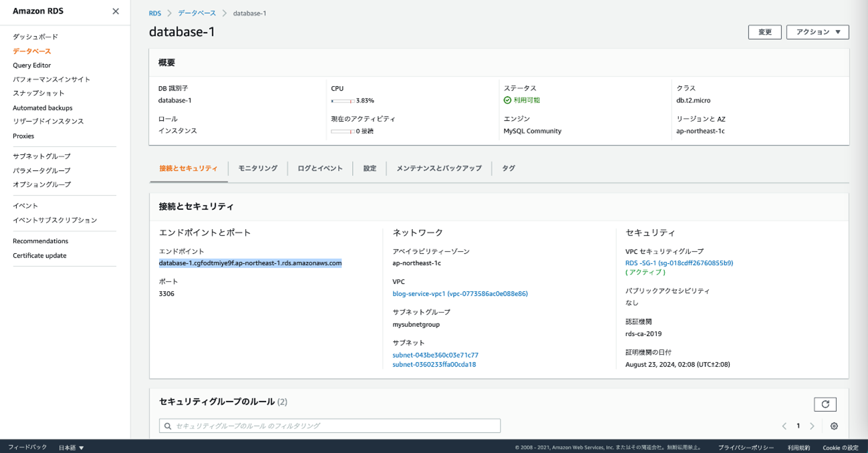Open the RDS-SG-1 security group link

coord(679,263)
